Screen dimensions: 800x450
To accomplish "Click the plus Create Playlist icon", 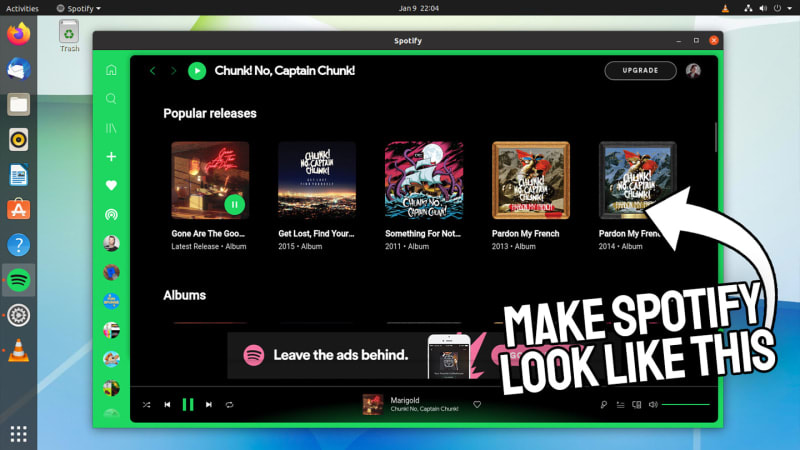I will click(111, 157).
